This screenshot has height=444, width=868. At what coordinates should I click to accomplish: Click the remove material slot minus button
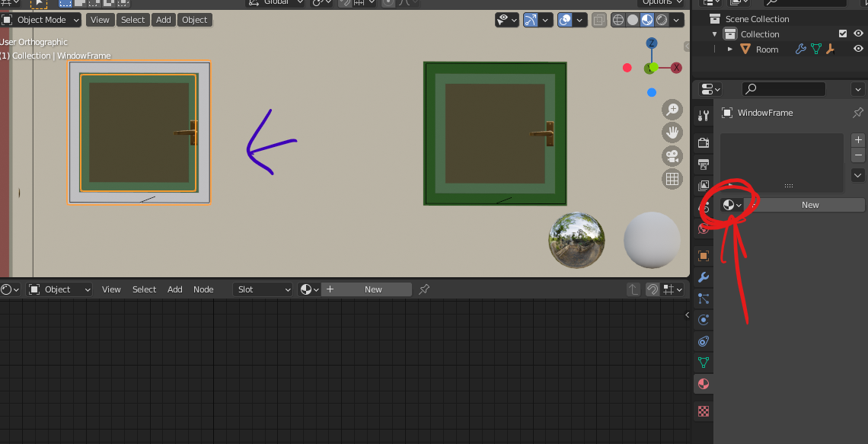click(858, 155)
